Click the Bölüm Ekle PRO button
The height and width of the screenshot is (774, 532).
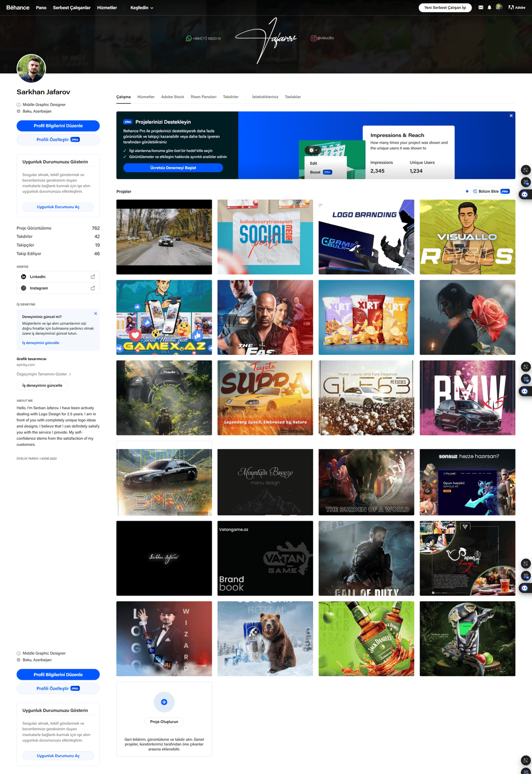point(491,191)
